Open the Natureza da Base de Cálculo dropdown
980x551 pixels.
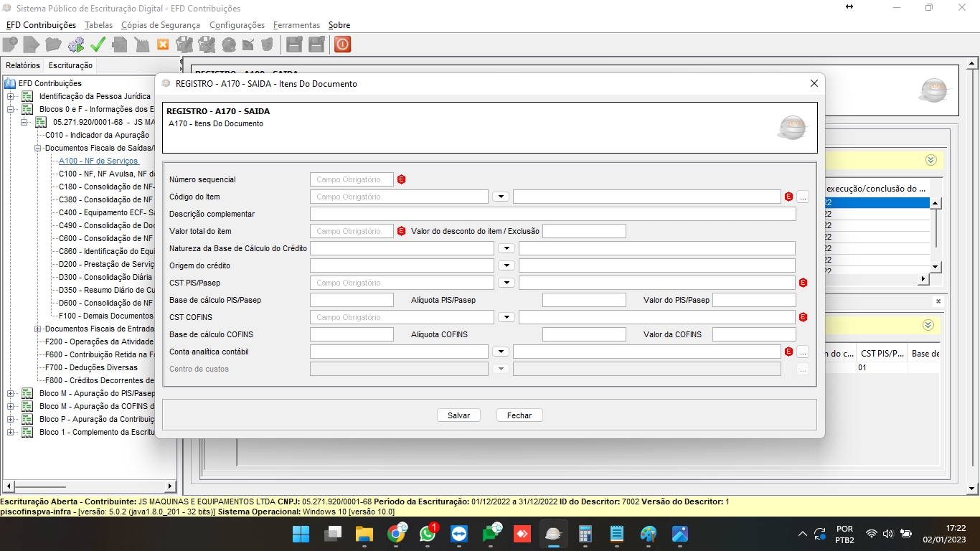point(507,248)
